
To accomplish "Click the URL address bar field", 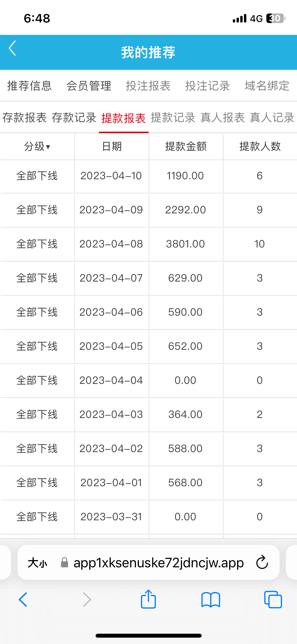I will coord(158,563).
